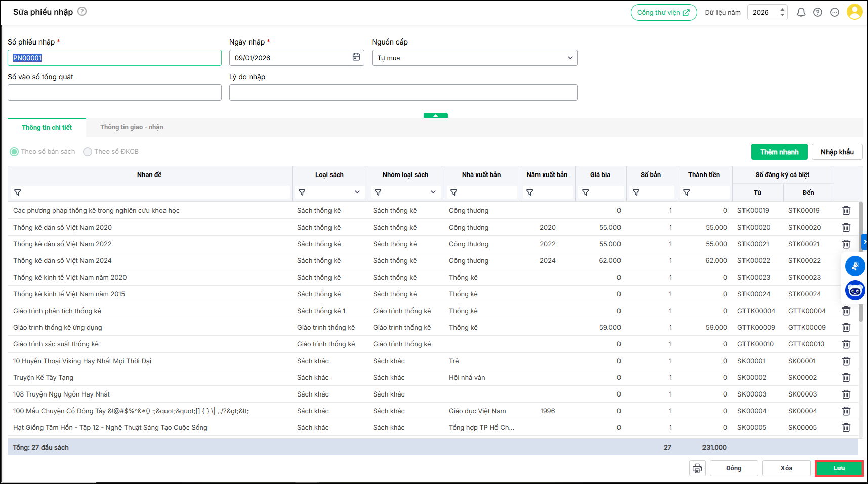Click the Thêm nhanh button

pos(779,152)
